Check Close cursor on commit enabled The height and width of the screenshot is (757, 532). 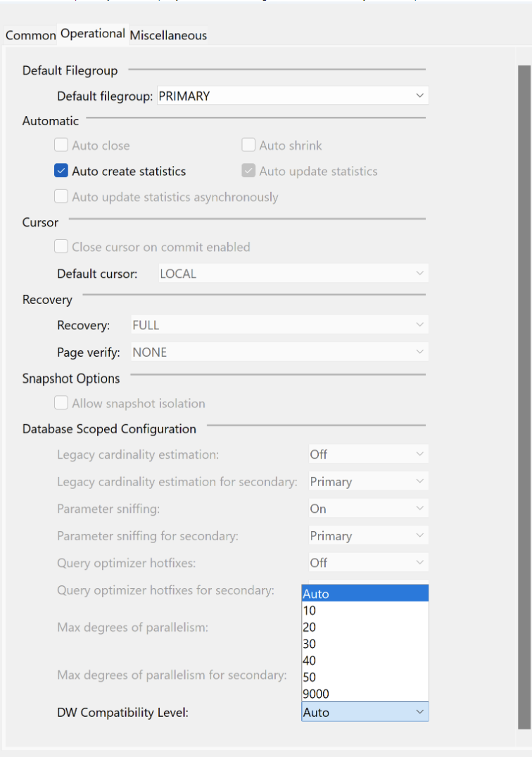(61, 247)
